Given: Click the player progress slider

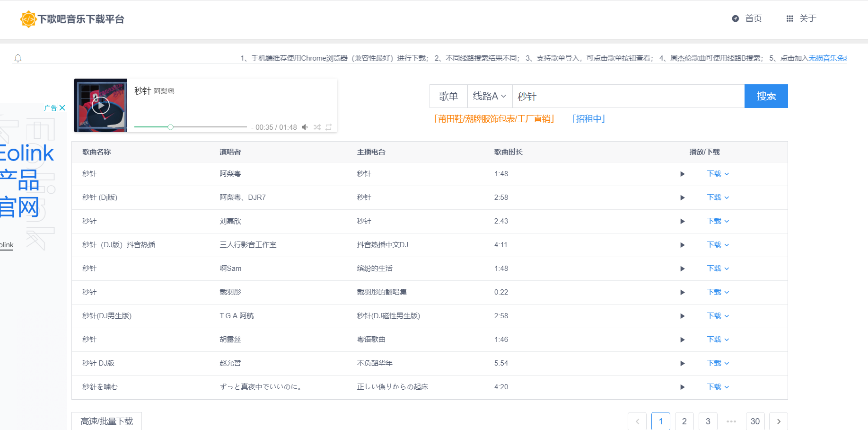Looking at the screenshot, I should pyautogui.click(x=190, y=127).
